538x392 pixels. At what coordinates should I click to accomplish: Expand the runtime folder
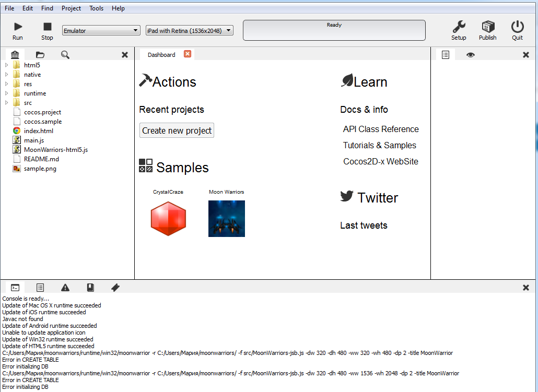(x=6, y=93)
